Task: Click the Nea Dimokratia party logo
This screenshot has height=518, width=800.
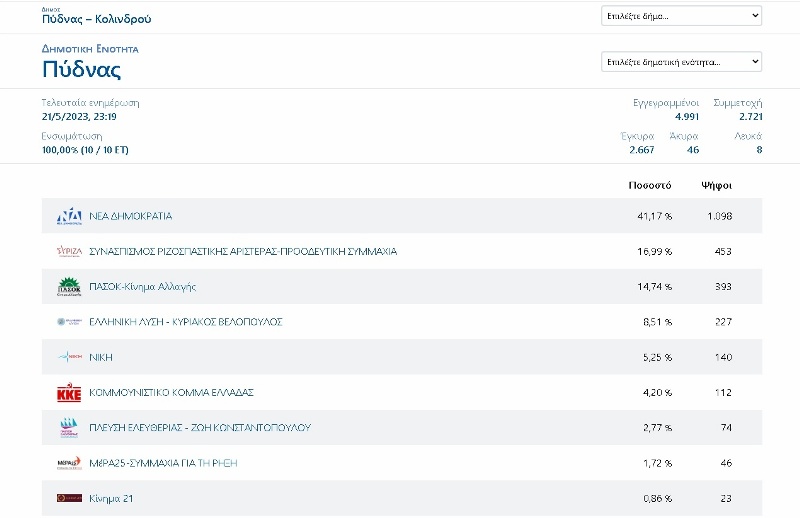Action: [69, 216]
